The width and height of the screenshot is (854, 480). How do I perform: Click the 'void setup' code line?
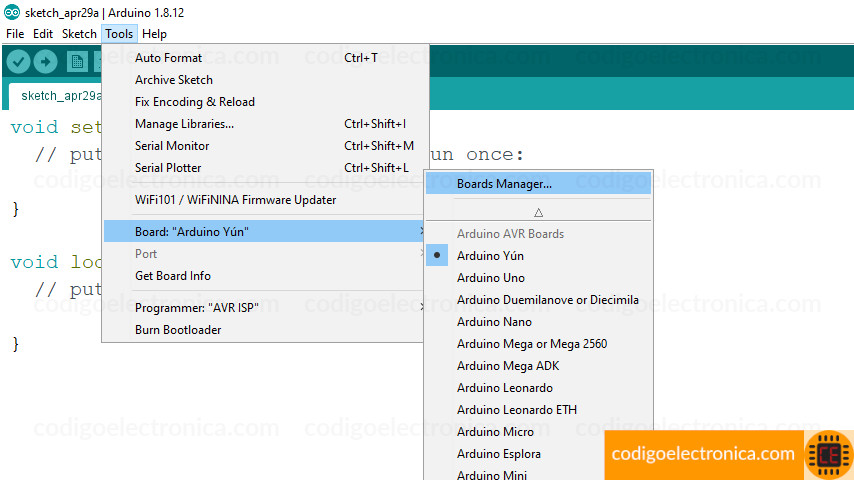pyautogui.click(x=56, y=127)
